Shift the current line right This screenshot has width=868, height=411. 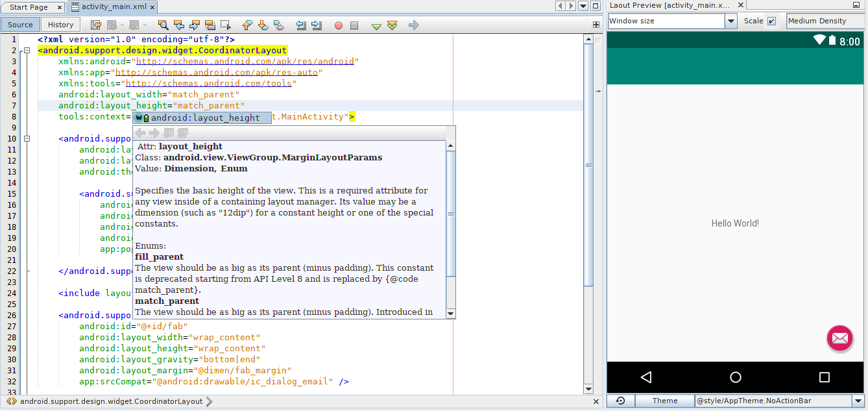point(317,25)
